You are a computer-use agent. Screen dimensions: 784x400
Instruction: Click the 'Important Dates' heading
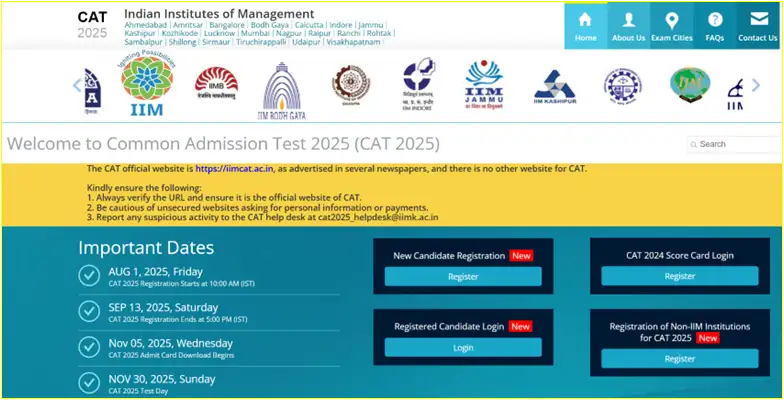pyautogui.click(x=146, y=248)
